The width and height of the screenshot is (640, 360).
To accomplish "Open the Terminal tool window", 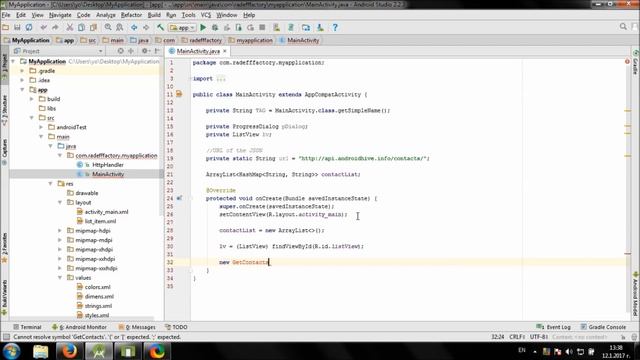I will 27,327.
